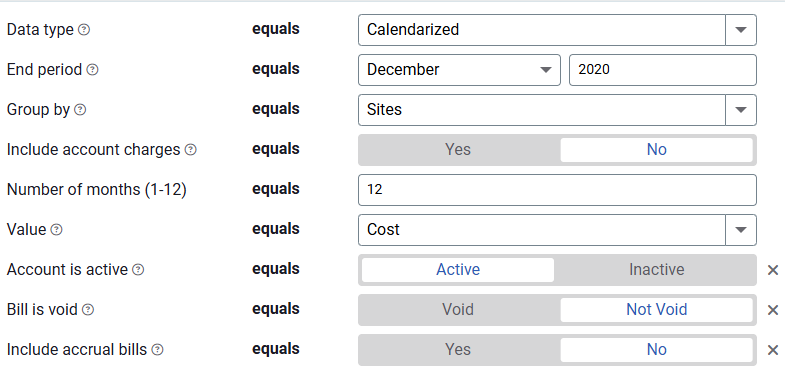Set Include accrual bills to Yes
Image resolution: width=785 pixels, height=383 pixels.
458,350
